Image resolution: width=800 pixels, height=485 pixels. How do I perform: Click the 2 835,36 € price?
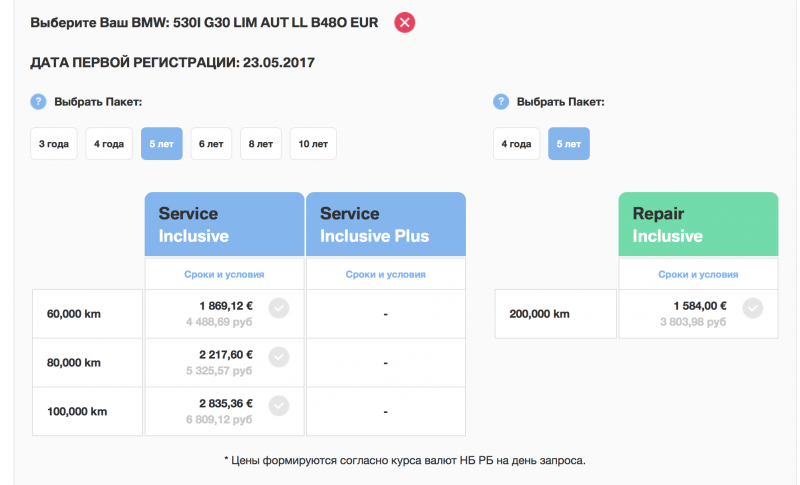pyautogui.click(x=226, y=403)
